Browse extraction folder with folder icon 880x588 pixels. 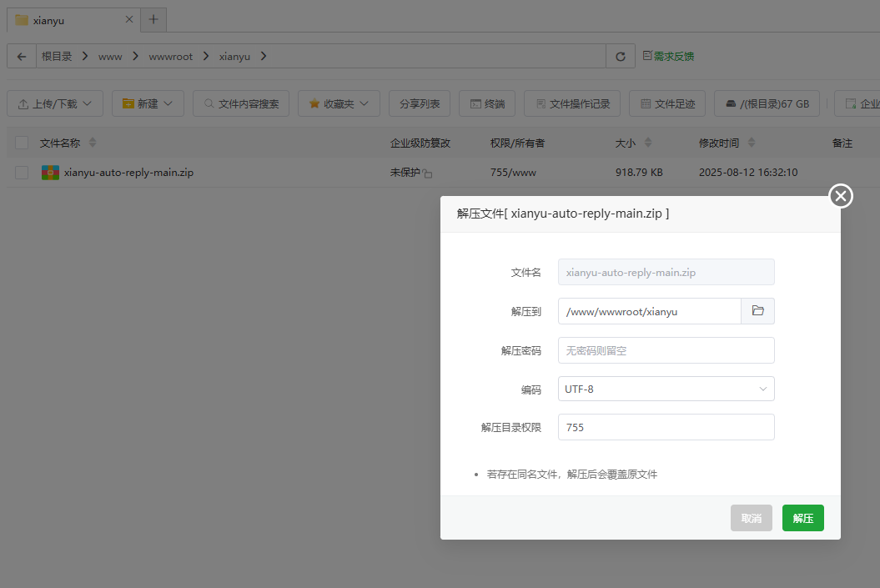coord(757,311)
